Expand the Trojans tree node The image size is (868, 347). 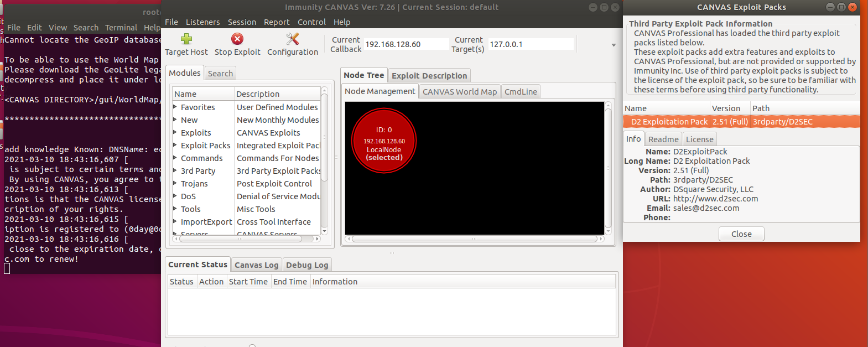coord(175,183)
